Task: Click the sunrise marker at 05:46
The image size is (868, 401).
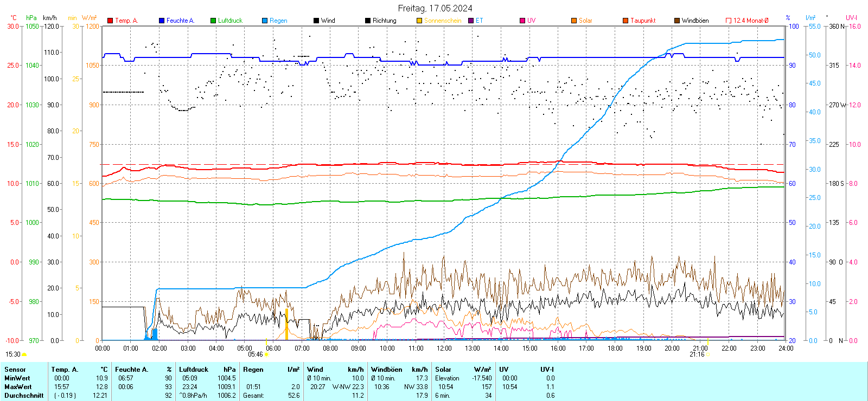Action: [x=266, y=354]
